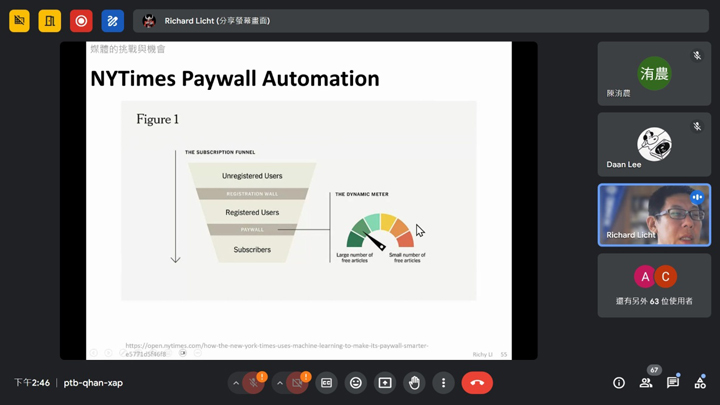
Task: Click the blue pen annotation extension icon
Action: click(x=112, y=21)
